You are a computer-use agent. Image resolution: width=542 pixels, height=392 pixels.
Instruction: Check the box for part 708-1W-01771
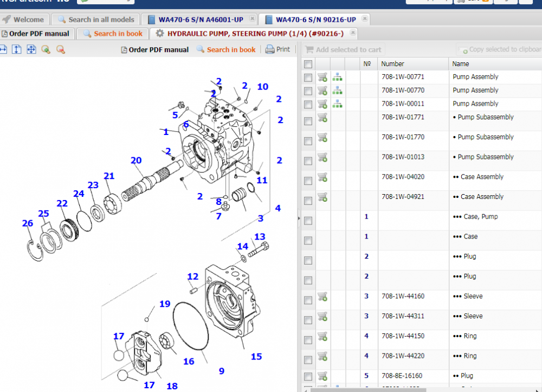[308, 121]
